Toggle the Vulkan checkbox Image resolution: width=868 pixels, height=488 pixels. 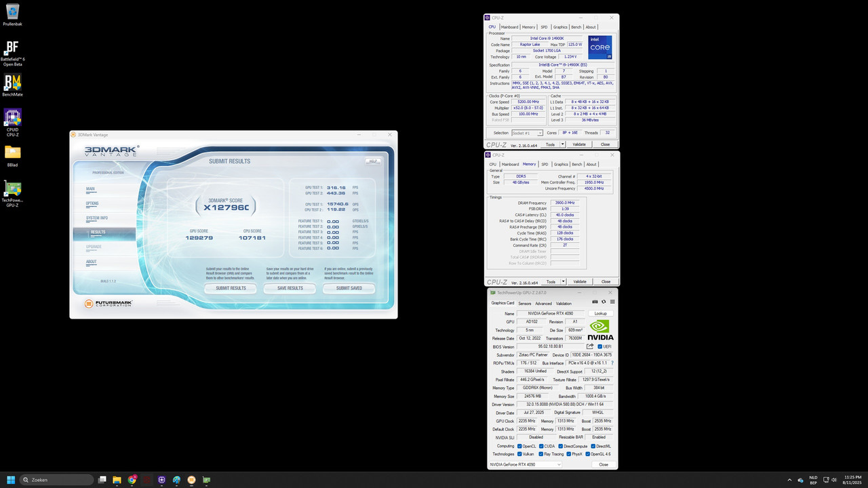[520, 454]
